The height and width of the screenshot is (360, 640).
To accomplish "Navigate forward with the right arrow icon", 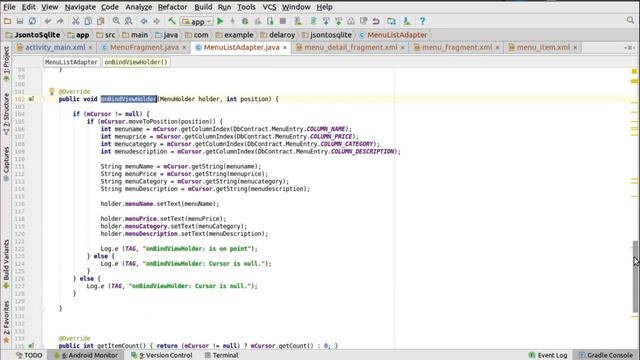I will [x=157, y=21].
